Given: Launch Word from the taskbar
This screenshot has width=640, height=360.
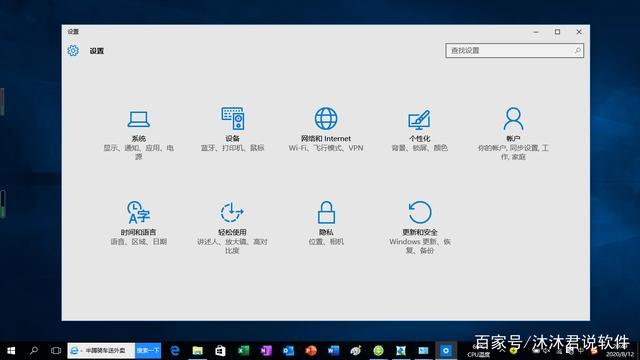Looking at the screenshot, I should click(x=333, y=351).
